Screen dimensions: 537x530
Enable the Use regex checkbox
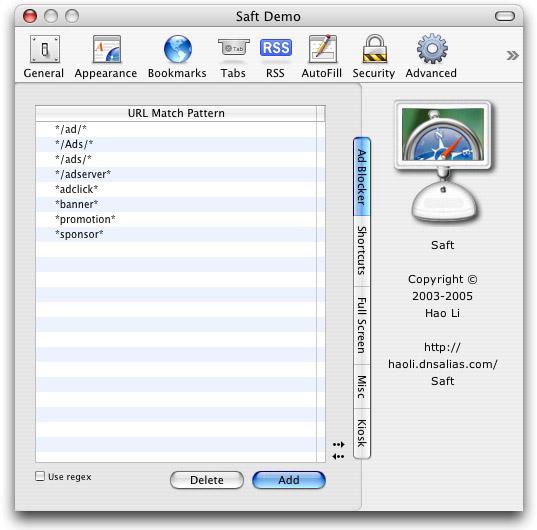coord(40,476)
